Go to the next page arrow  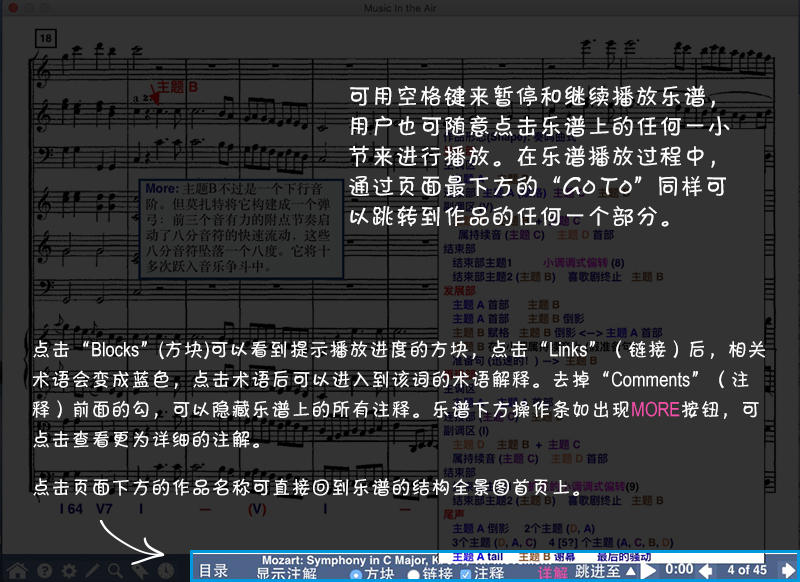(x=788, y=570)
